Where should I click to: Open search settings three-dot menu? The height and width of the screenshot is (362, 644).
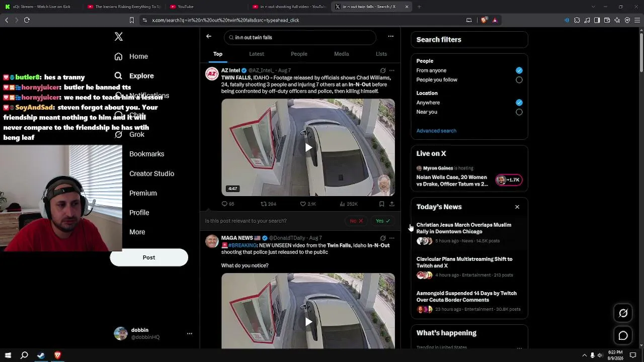(x=390, y=37)
